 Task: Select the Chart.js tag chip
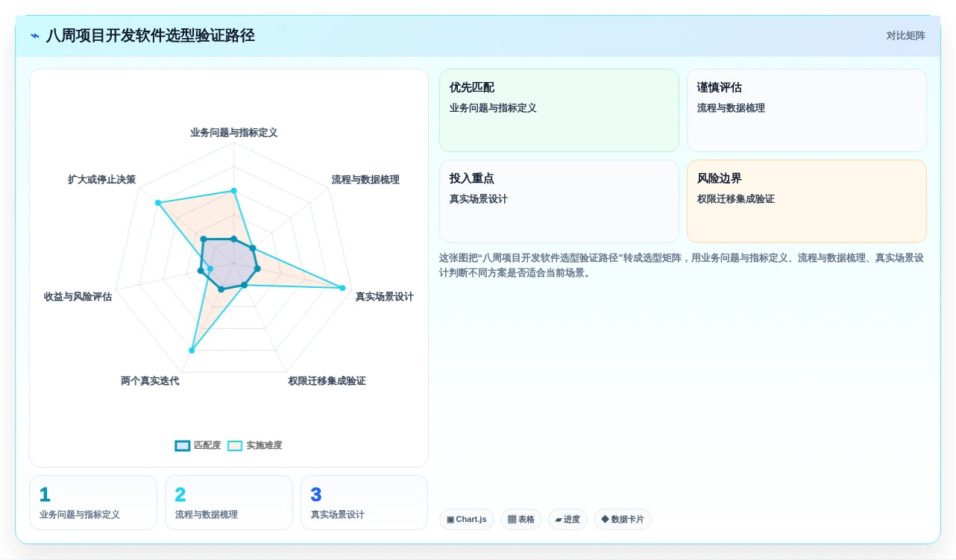coord(467,519)
